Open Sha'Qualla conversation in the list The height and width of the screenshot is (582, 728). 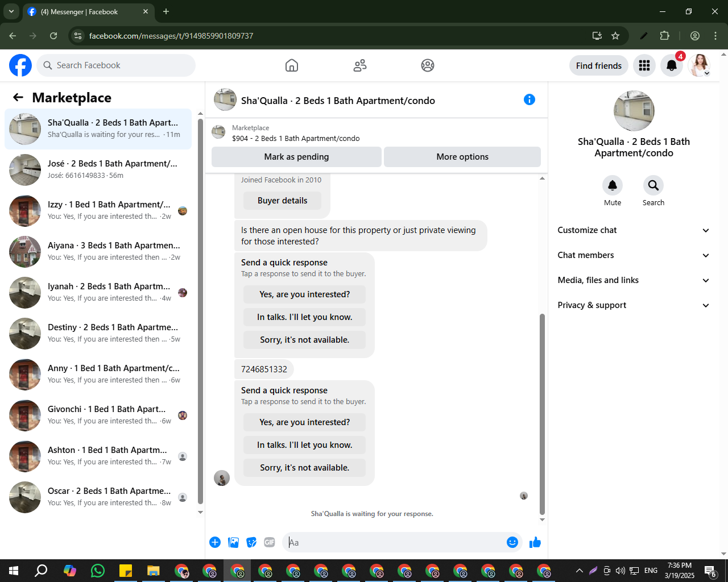click(x=98, y=129)
